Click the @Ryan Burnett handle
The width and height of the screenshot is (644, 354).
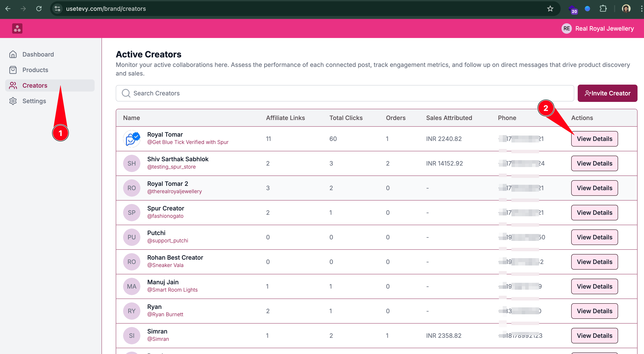165,314
